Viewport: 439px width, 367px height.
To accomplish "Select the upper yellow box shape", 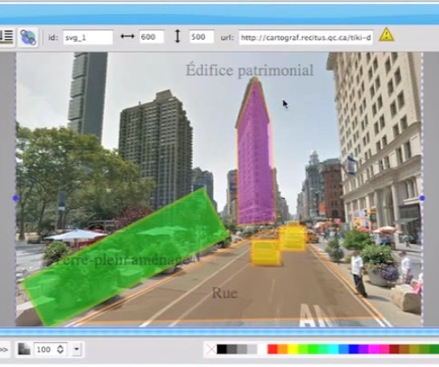I will pyautogui.click(x=293, y=237).
